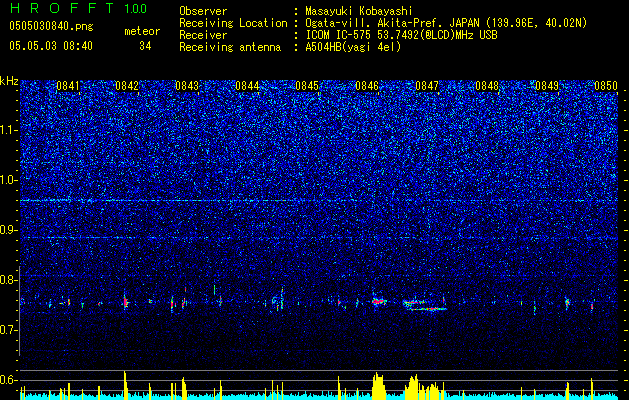
Task: Click the long meteor echo after 0847
Action: tap(425, 305)
